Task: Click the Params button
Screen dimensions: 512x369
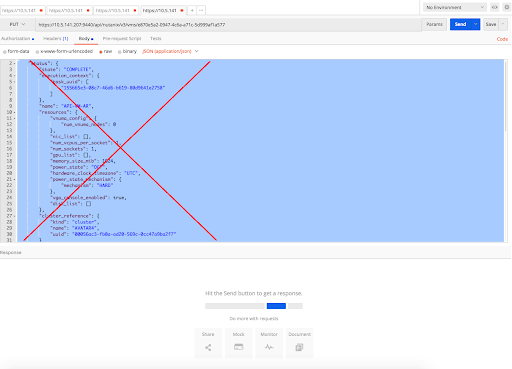Action: click(x=434, y=24)
